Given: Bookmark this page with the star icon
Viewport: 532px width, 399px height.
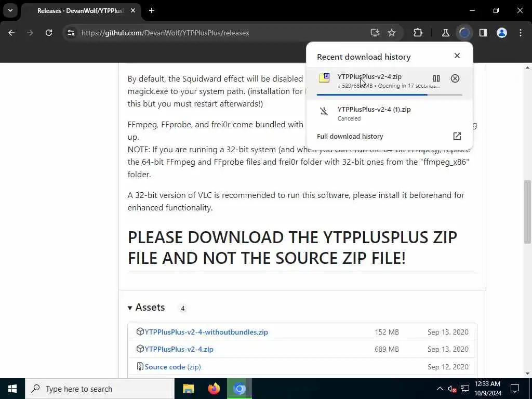Looking at the screenshot, I should click(x=392, y=33).
